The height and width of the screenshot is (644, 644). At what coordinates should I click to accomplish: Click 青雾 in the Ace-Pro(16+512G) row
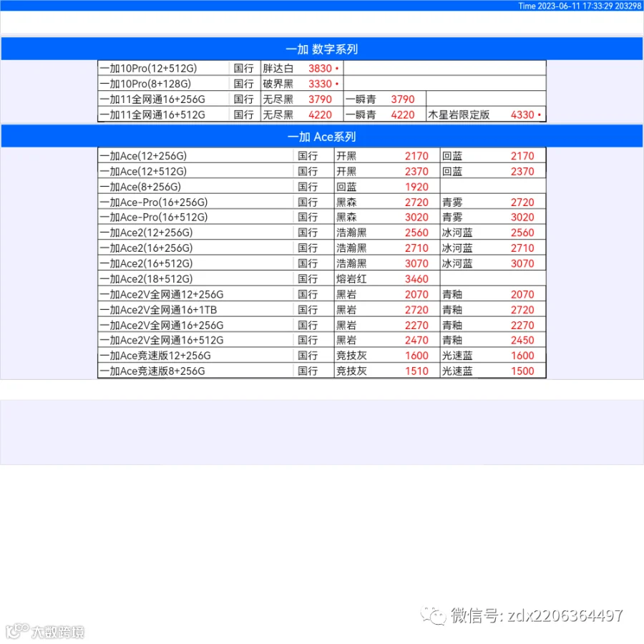coord(452,217)
